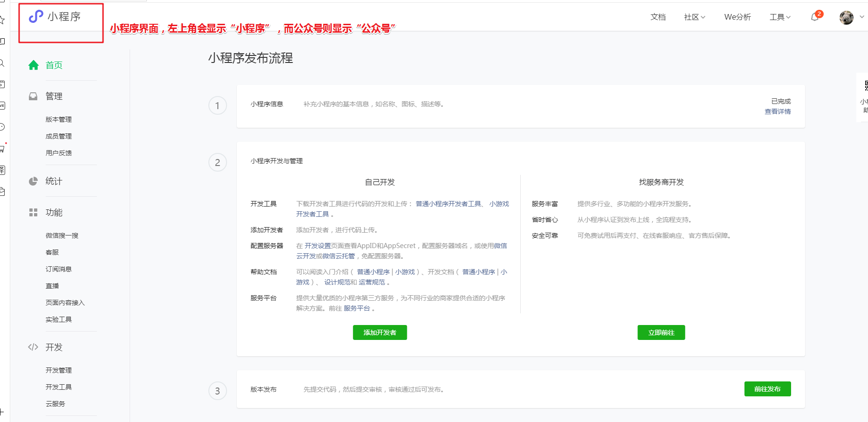Open the 运营规范 link

[x=372, y=282]
